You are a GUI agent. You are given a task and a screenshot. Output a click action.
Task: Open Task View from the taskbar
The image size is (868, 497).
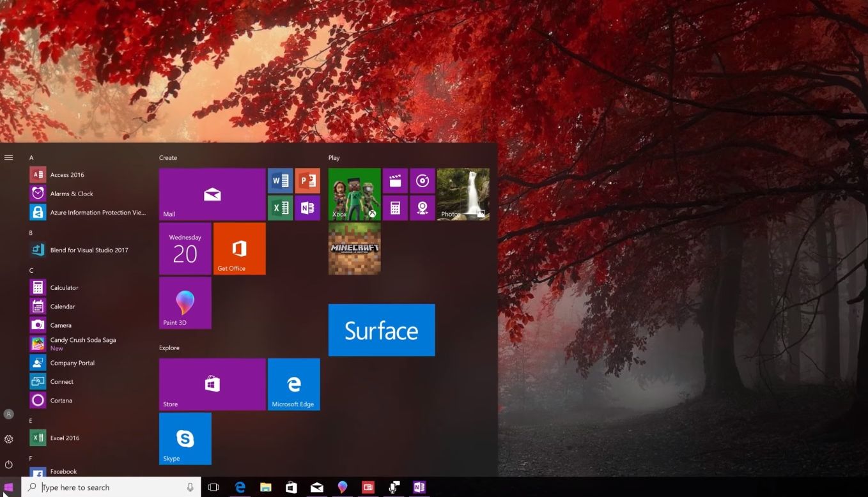click(213, 487)
